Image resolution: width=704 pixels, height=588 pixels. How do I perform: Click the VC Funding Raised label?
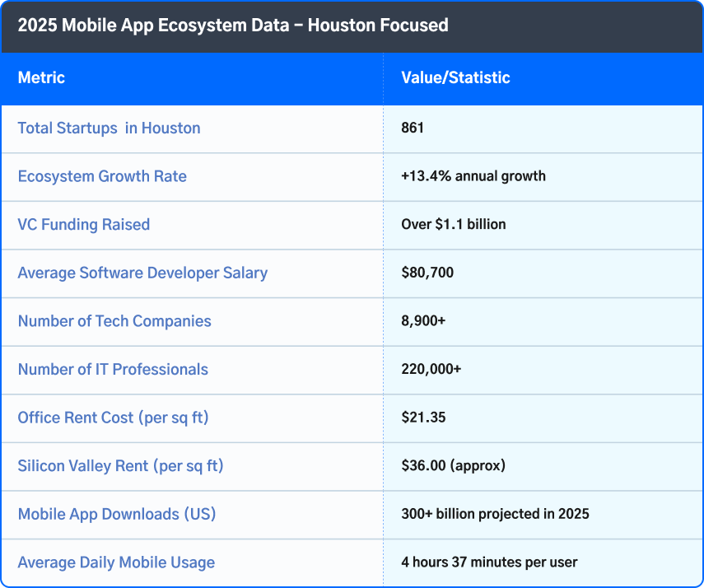coord(84,225)
